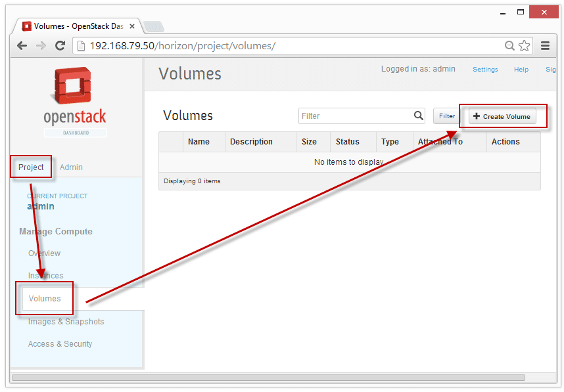Open a new browser tab
This screenshot has width=564, height=392.
(153, 26)
